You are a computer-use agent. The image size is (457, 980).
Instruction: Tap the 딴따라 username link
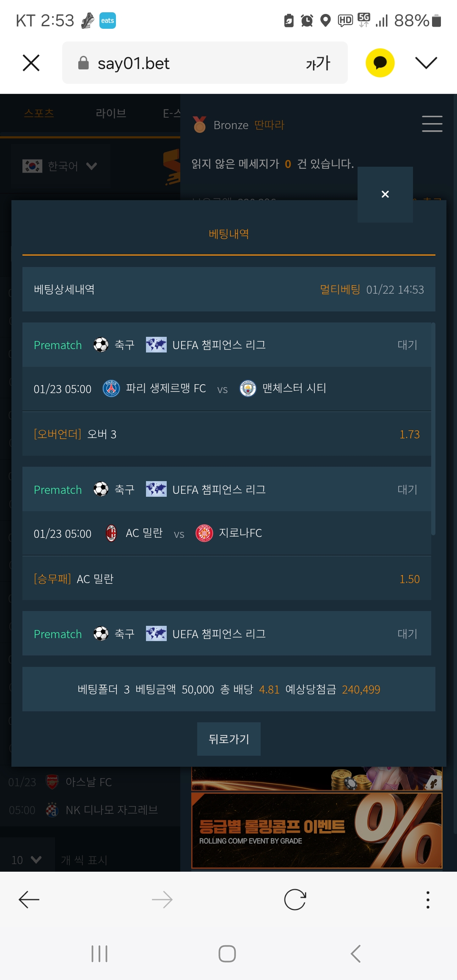tap(269, 125)
